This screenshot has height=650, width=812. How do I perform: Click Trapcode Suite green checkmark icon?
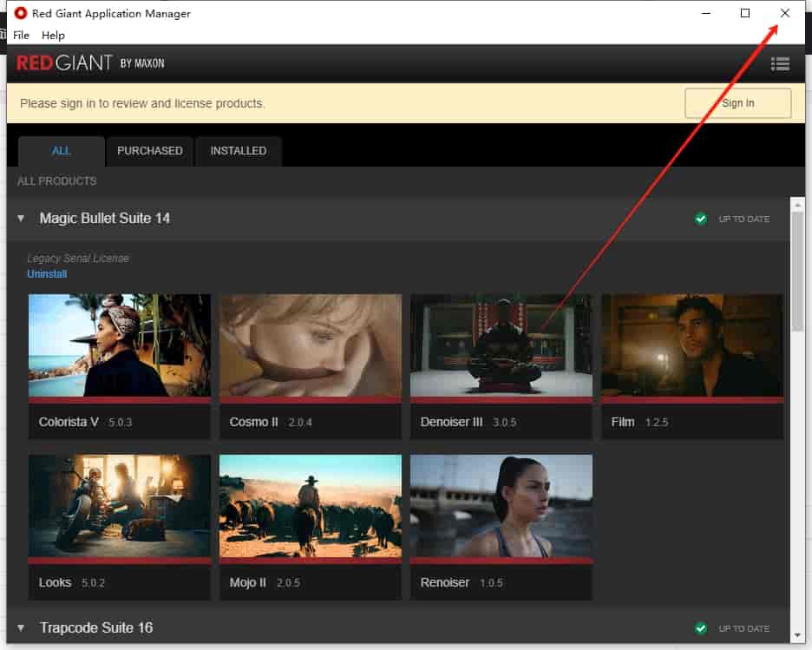coord(701,628)
